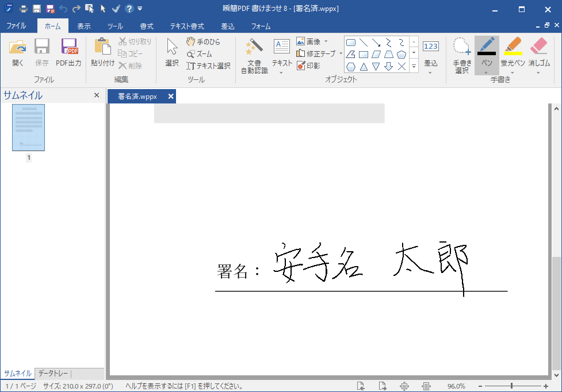The image size is (562, 392).
Task: Open the 表示 ribbon tab
Action: click(x=84, y=26)
